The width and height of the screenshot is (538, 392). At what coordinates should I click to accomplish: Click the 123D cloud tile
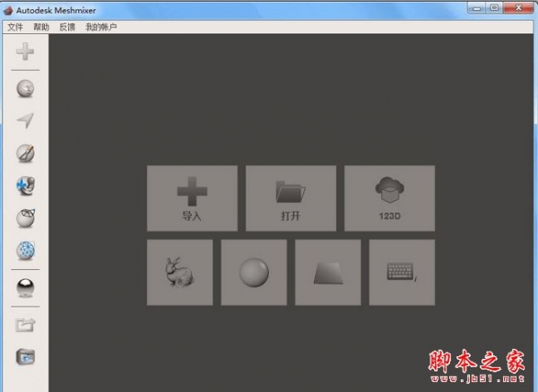click(390, 198)
